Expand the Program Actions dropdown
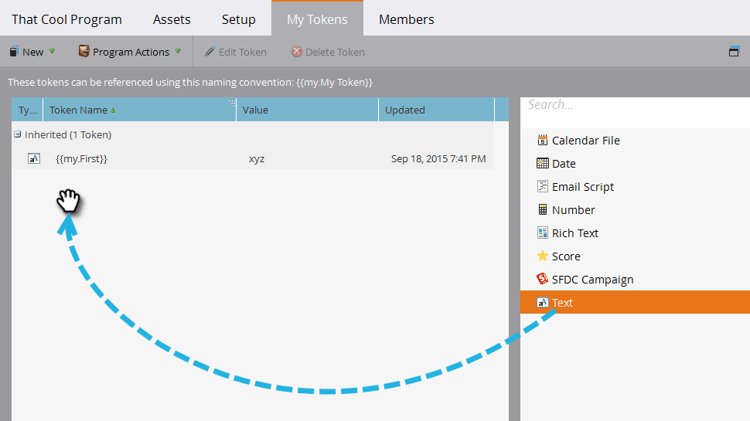750x421 pixels. [130, 52]
